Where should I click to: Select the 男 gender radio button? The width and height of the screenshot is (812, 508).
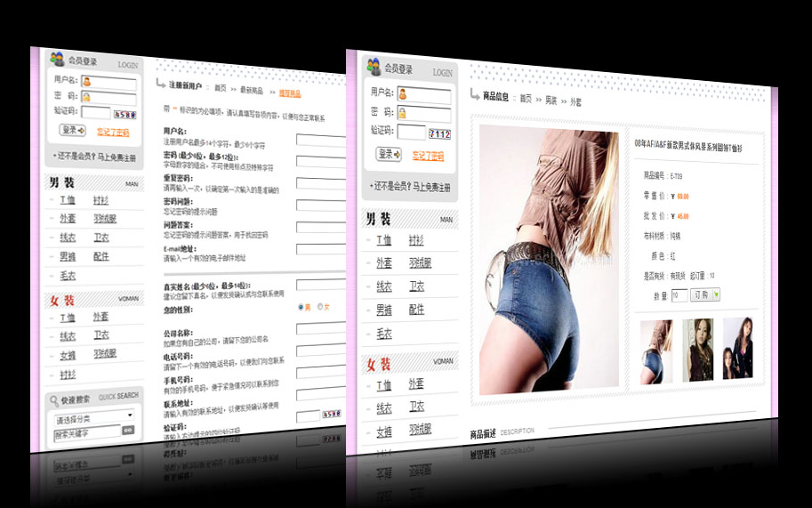point(301,307)
